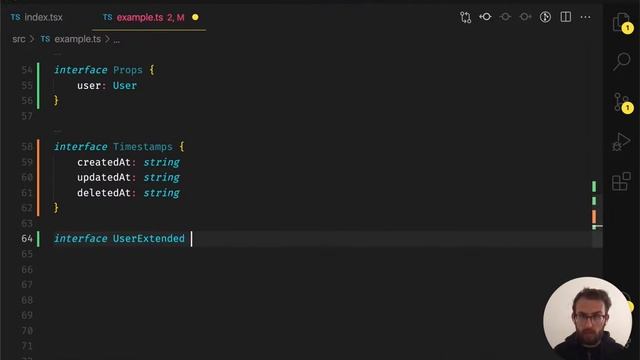Click the 'UserExtended' interface name
Screen dimensions: 640x360
click(x=149, y=239)
